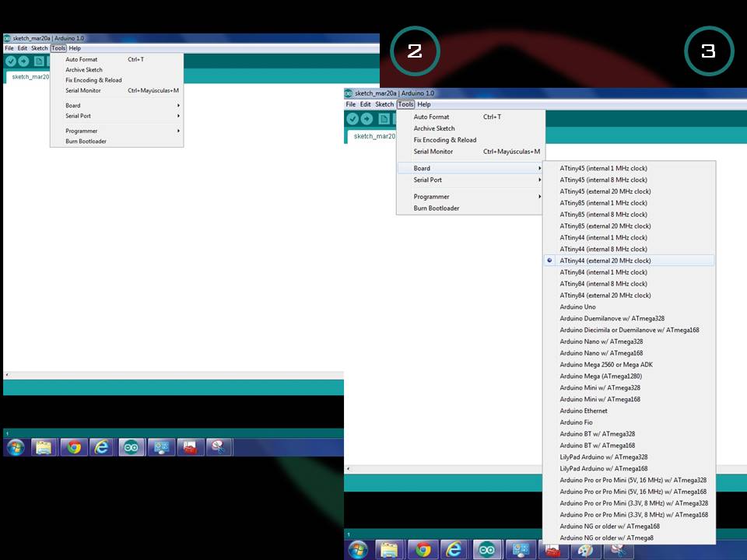Open the Start menu on left taskbar
The width and height of the screenshot is (747, 560).
coord(16,447)
